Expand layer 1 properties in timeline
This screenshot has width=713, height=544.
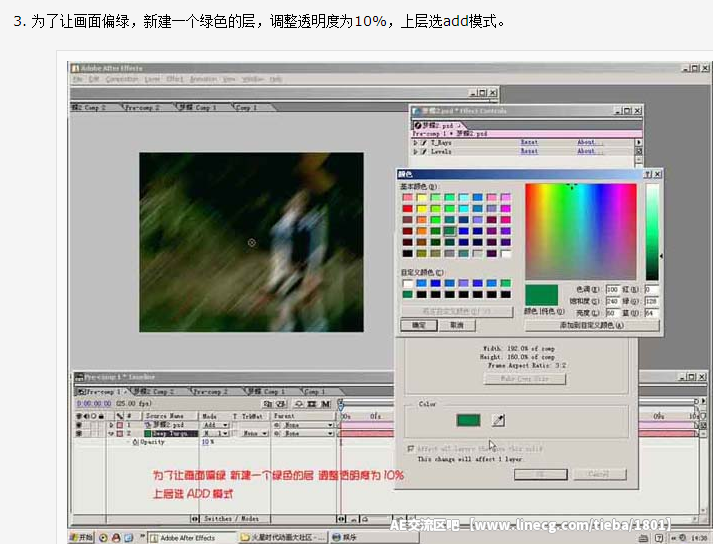111,425
